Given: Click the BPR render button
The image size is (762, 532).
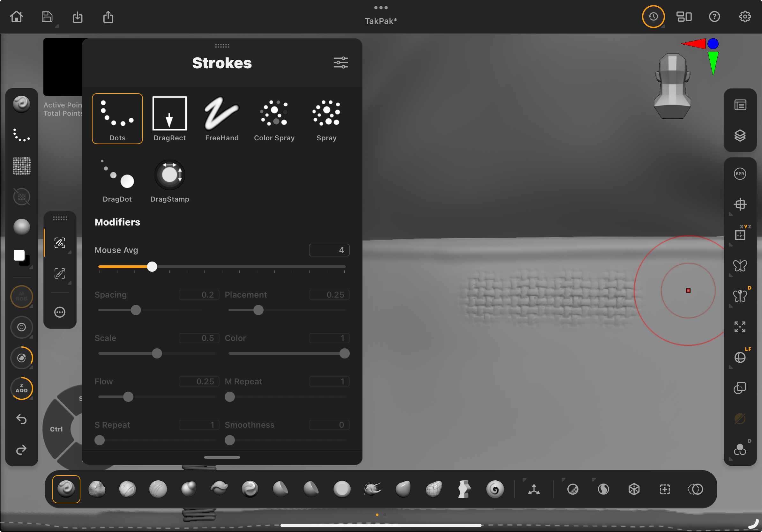Looking at the screenshot, I should [x=740, y=174].
